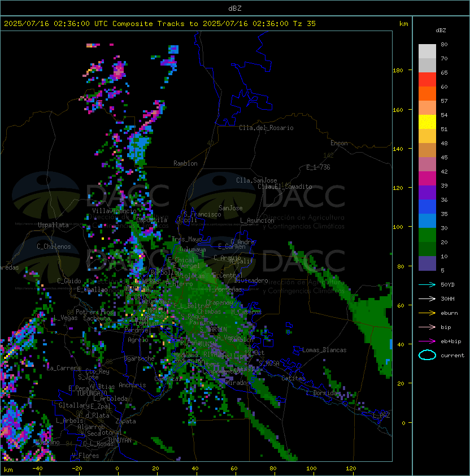Click the 'L_Asuncion' map label
This screenshot has height=476, width=470.
tap(257, 220)
